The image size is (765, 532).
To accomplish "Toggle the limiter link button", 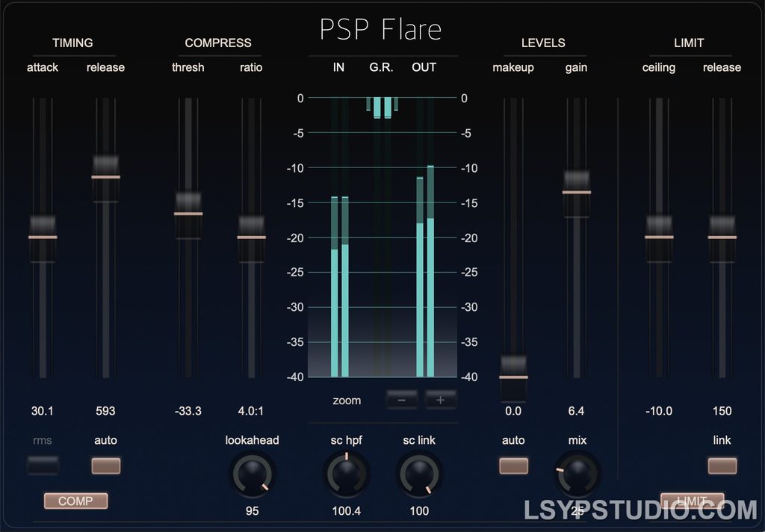I will coord(722,466).
